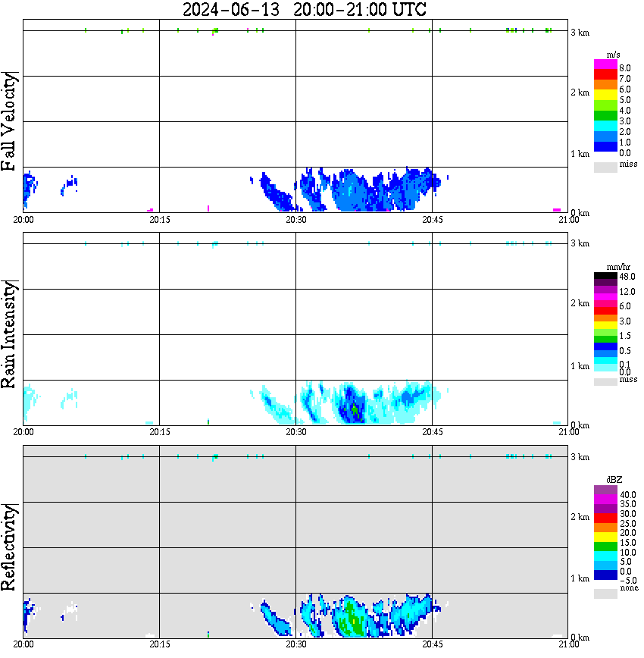Click the 2 km label beside Rain Intensity plot
The height and width of the screenshot is (658, 644).
(580, 303)
